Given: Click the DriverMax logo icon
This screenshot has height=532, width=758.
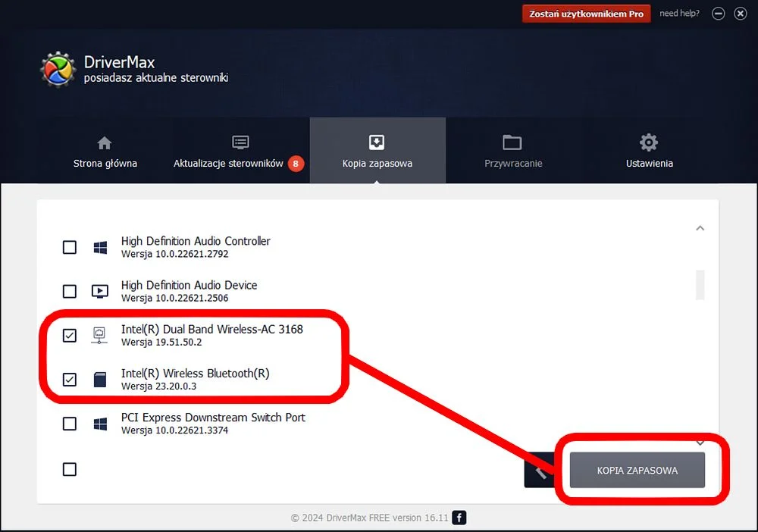Looking at the screenshot, I should click(58, 70).
